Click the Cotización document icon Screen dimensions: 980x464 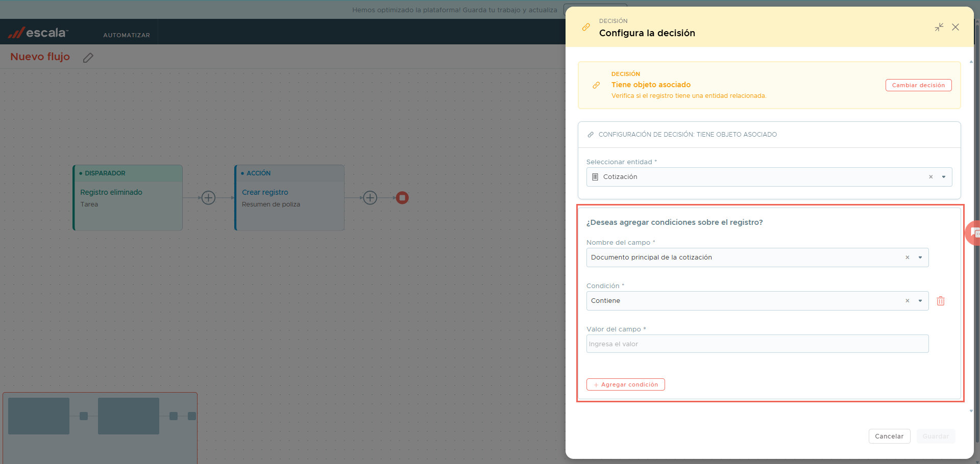pyautogui.click(x=595, y=177)
